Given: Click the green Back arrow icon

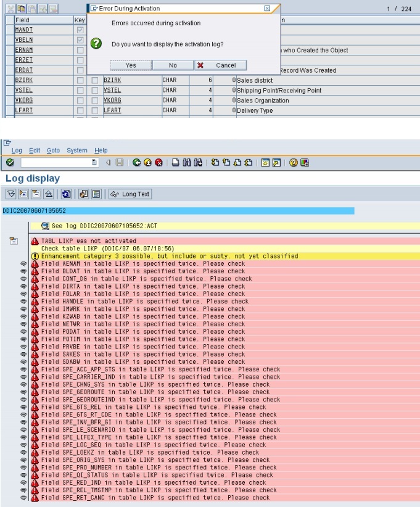Looking at the screenshot, I should click(136, 162).
